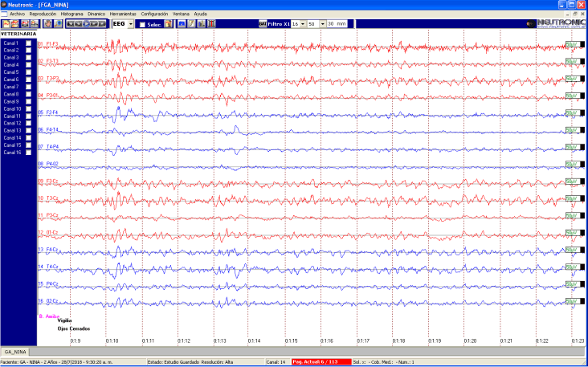Click the head/brain map toolbar icon
588x367 pixels.
[x=47, y=24]
